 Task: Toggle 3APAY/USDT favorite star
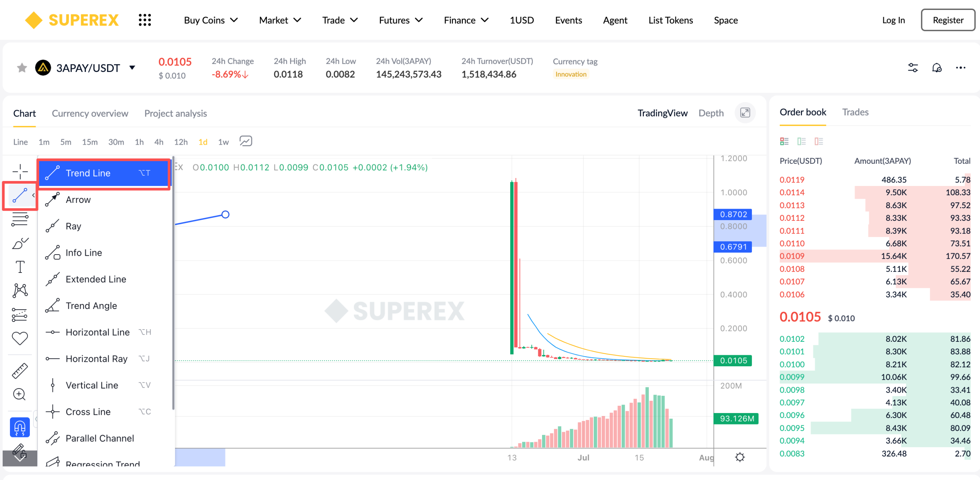(x=22, y=68)
